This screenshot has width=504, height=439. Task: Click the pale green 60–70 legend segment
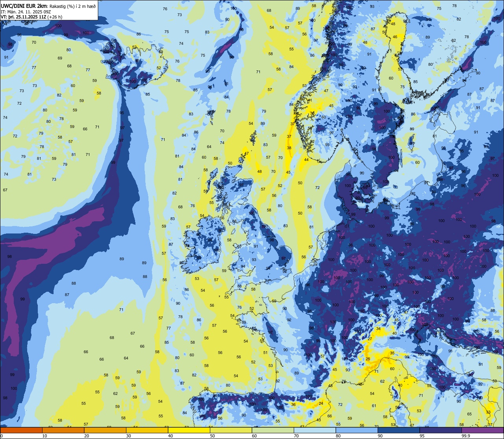coord(273,430)
